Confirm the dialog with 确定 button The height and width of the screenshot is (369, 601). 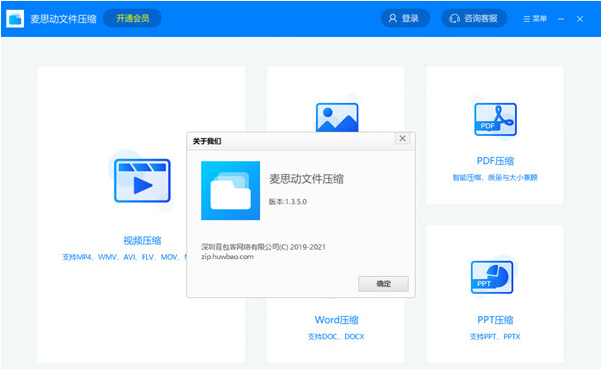[x=383, y=284]
